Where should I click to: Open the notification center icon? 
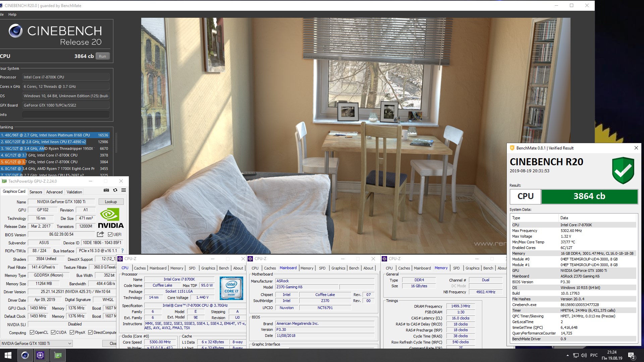pos(631,356)
